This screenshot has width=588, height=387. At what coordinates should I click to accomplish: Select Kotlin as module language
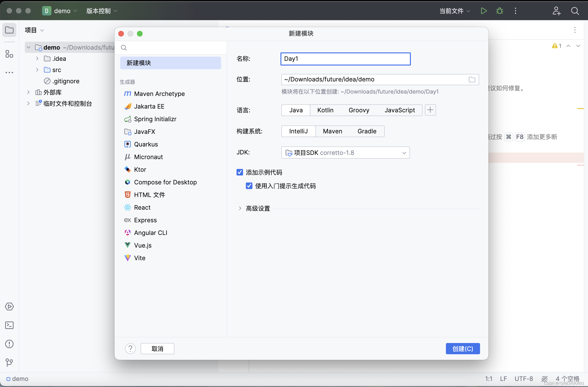click(x=325, y=110)
